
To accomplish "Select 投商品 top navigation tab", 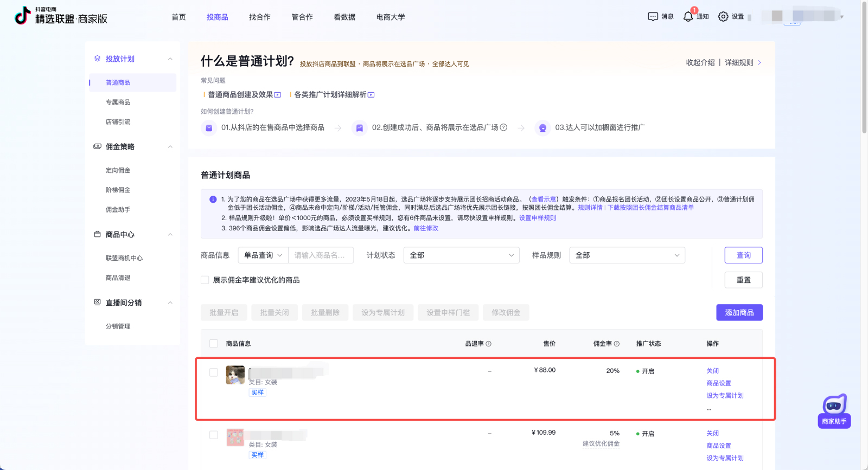I will (218, 17).
